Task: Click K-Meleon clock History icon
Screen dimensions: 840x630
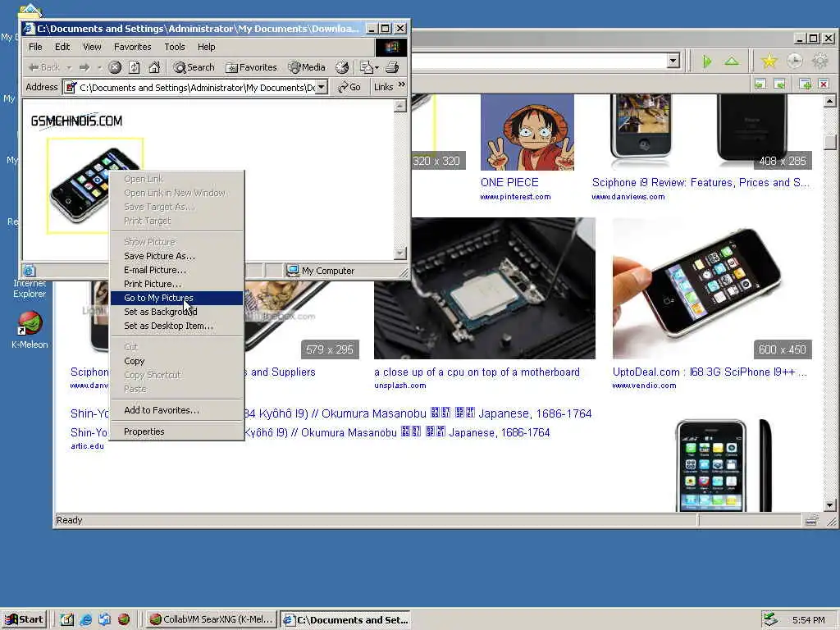Action: [794, 61]
